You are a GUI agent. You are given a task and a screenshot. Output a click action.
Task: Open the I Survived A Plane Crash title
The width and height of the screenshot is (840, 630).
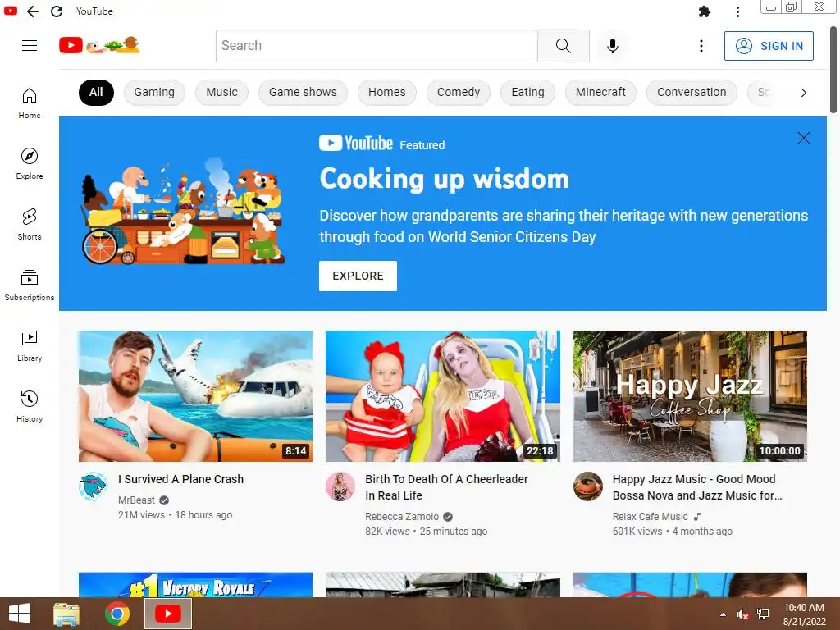(x=181, y=479)
